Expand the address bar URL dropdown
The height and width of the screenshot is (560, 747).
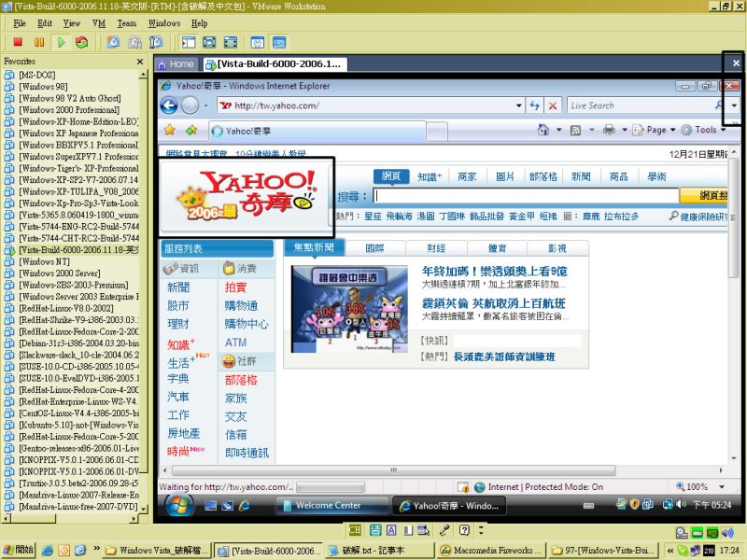tap(519, 105)
